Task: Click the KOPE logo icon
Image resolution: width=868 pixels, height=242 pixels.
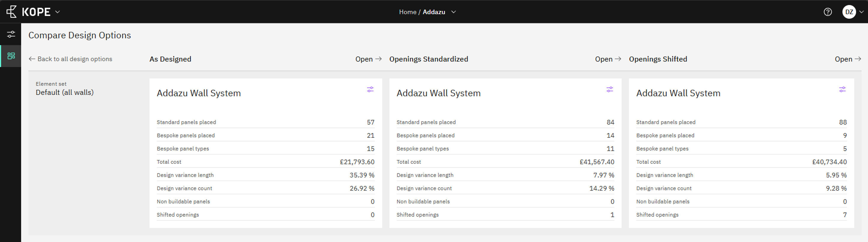Action: click(x=12, y=12)
